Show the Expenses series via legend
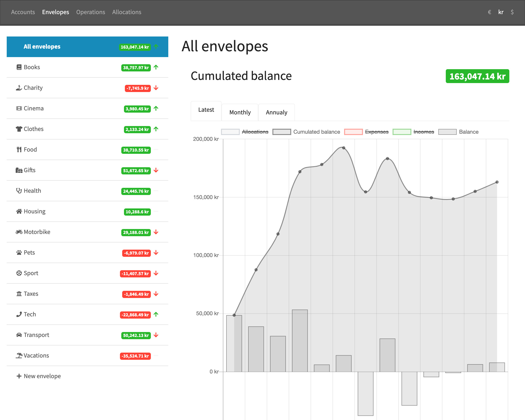The width and height of the screenshot is (525, 420). [376, 132]
